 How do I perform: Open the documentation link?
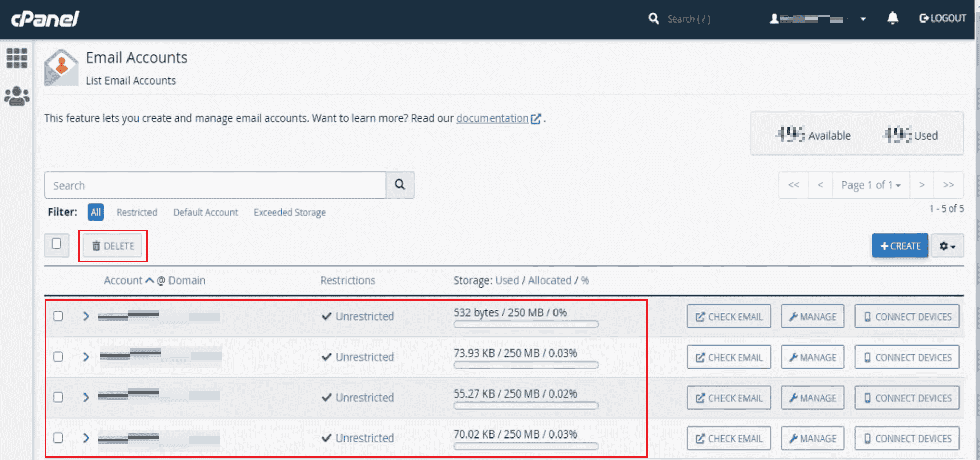492,118
